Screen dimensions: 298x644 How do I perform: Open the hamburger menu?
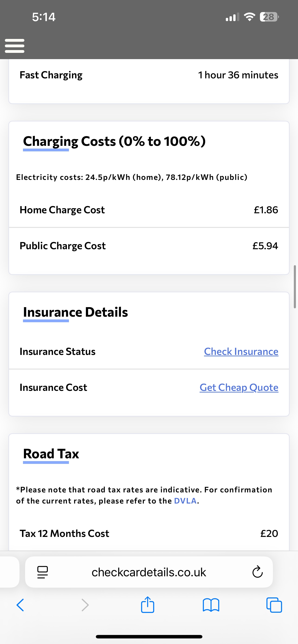(15, 46)
